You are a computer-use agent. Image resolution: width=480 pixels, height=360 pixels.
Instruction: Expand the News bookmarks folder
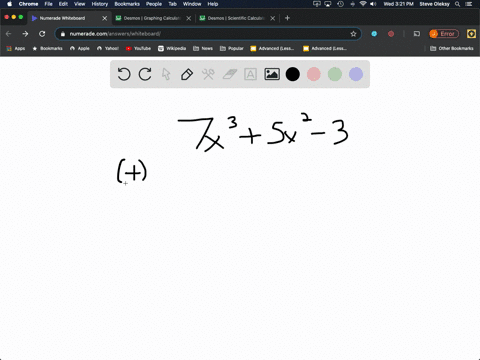pos(203,48)
